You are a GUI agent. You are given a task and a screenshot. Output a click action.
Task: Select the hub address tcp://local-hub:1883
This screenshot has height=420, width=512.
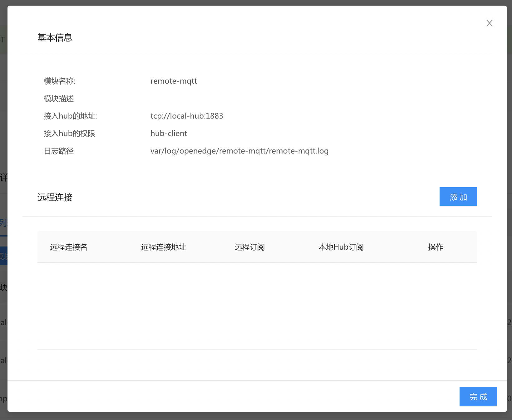click(x=187, y=116)
